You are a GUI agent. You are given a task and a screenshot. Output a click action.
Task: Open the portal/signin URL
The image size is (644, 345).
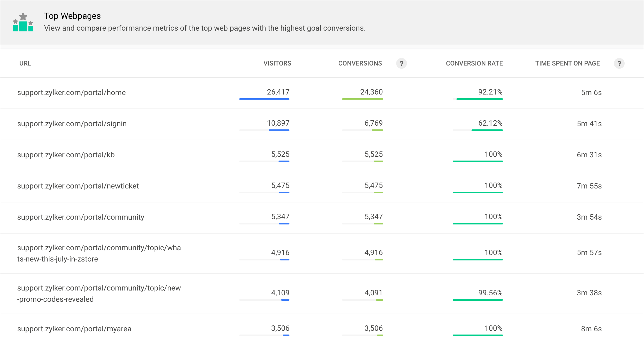(72, 124)
